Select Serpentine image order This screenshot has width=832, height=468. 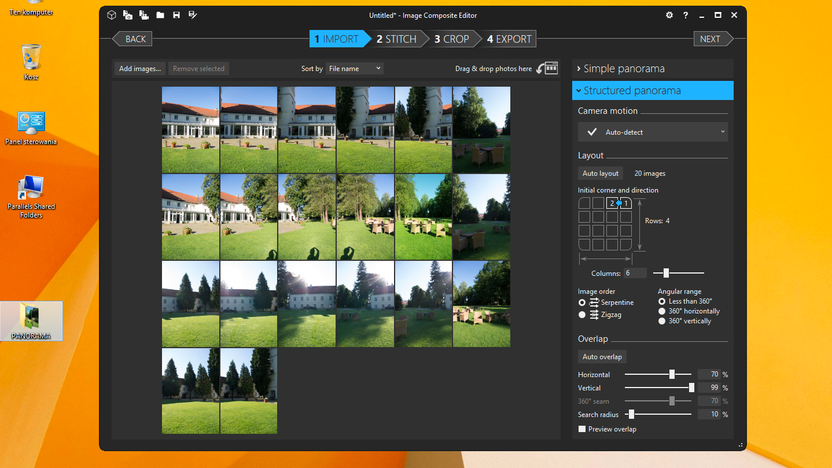pos(582,302)
